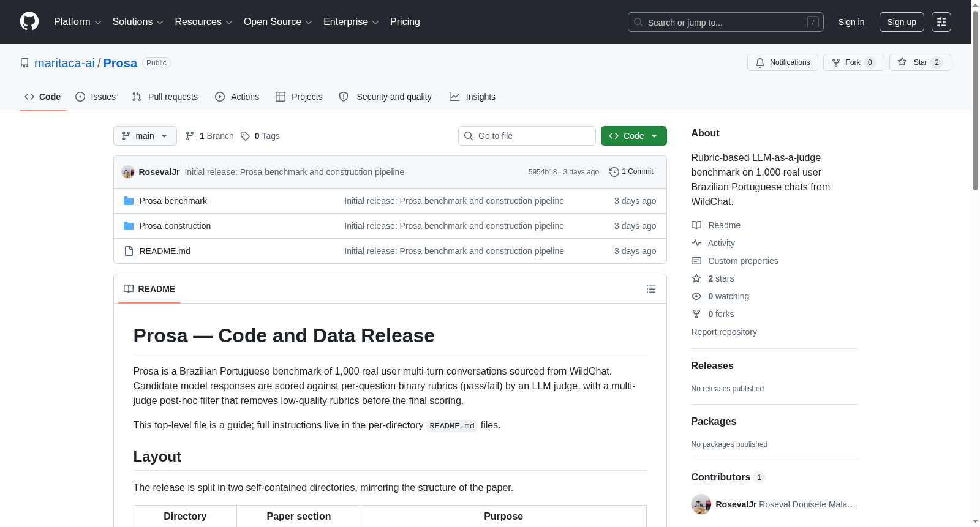Click the book icon beside Readme
The height and width of the screenshot is (527, 980).
click(696, 225)
